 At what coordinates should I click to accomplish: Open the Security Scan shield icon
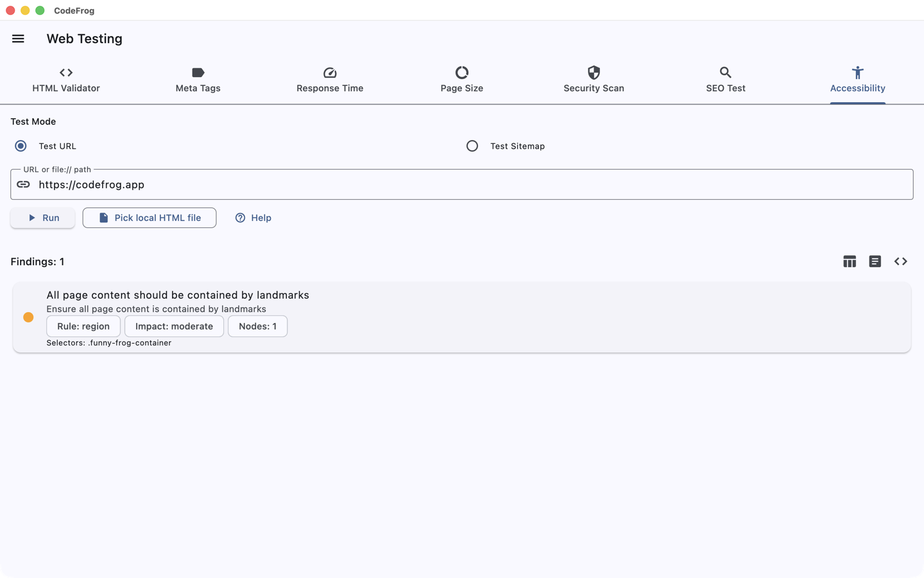pyautogui.click(x=594, y=73)
